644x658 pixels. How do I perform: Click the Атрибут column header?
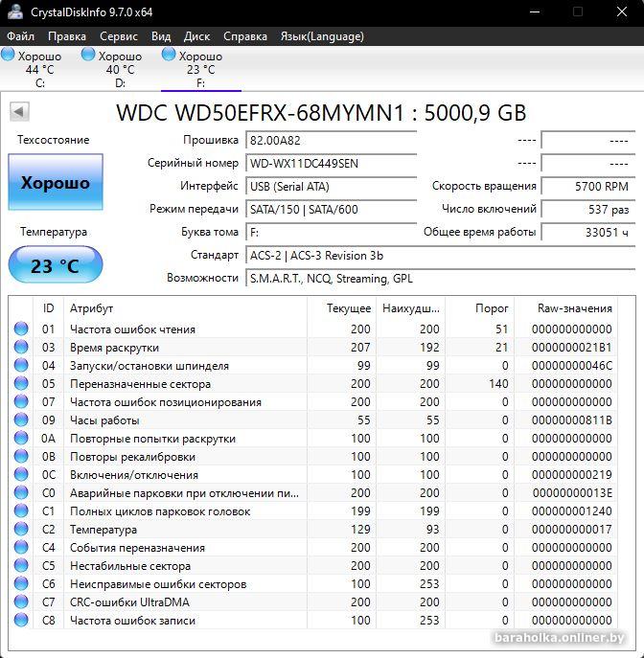pos(186,308)
